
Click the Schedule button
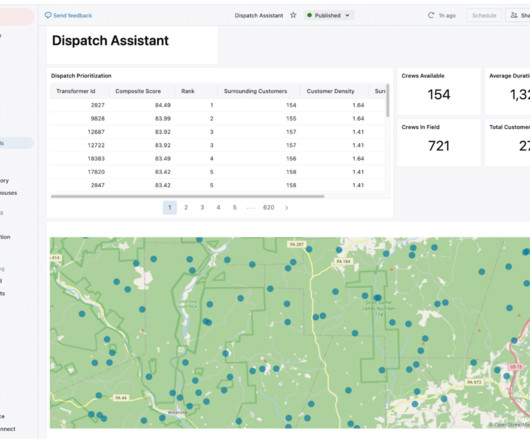click(x=484, y=16)
